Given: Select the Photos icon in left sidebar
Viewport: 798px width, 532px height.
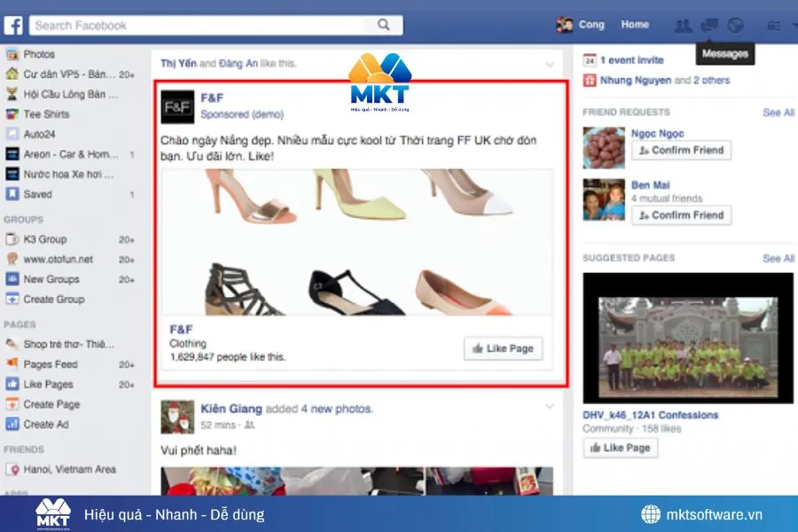Looking at the screenshot, I should coord(11,55).
